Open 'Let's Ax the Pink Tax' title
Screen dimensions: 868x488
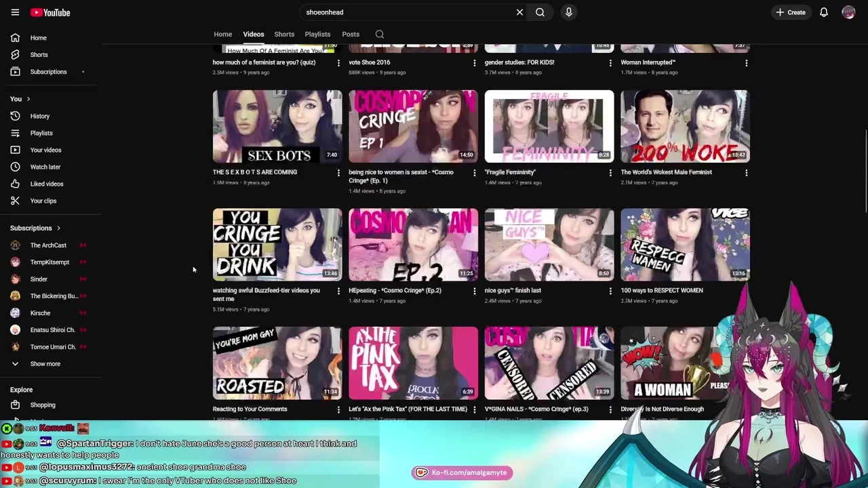(408, 409)
